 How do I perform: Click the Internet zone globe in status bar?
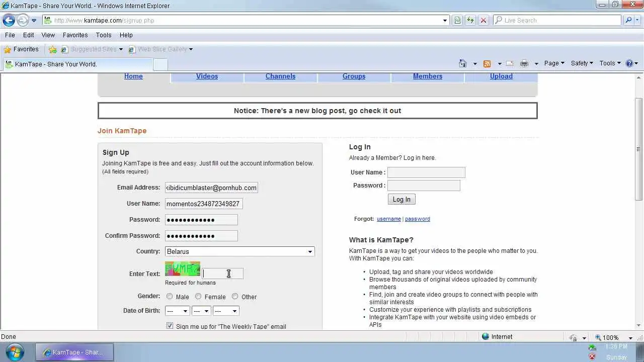click(486, 337)
